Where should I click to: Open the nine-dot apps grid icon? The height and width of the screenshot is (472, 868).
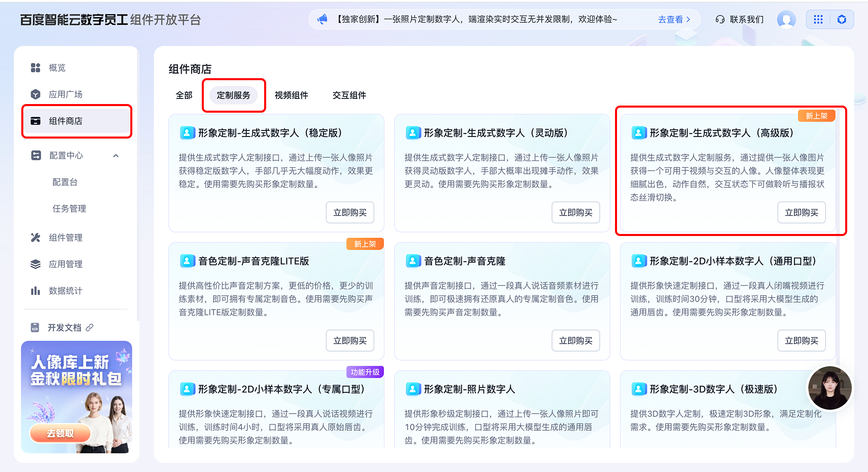click(x=818, y=19)
